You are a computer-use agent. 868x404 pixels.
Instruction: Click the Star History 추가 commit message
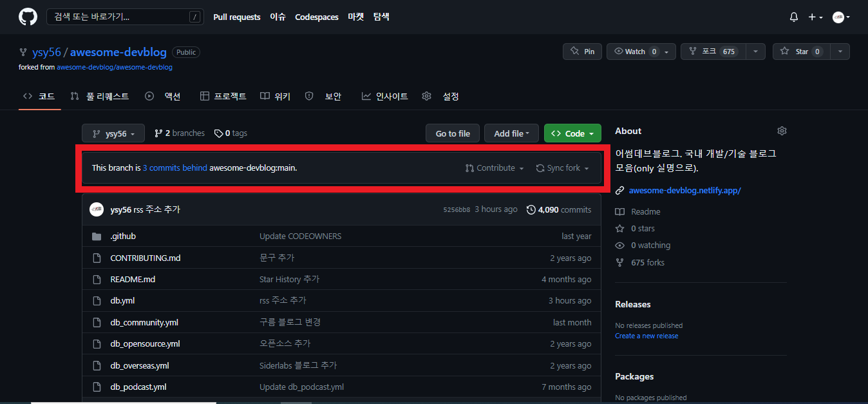pyautogui.click(x=289, y=279)
